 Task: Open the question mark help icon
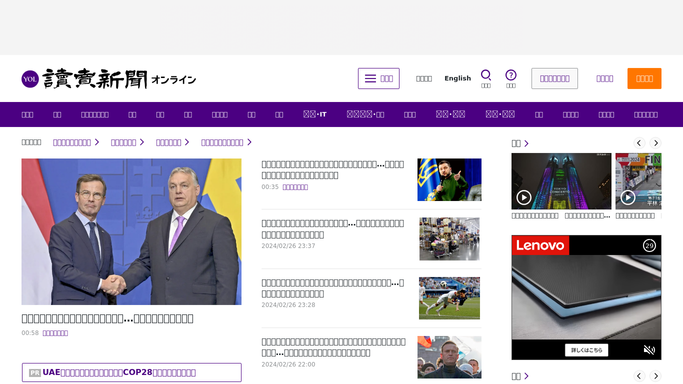(511, 75)
